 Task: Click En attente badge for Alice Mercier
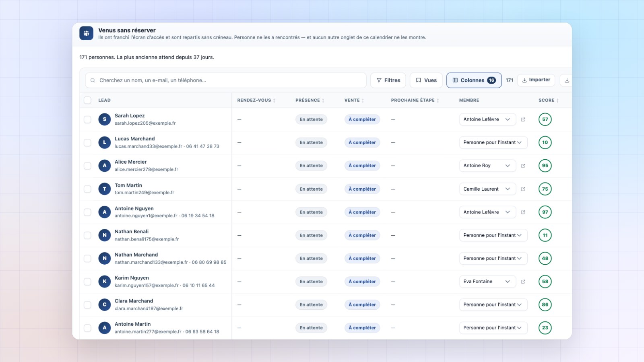tap(311, 166)
